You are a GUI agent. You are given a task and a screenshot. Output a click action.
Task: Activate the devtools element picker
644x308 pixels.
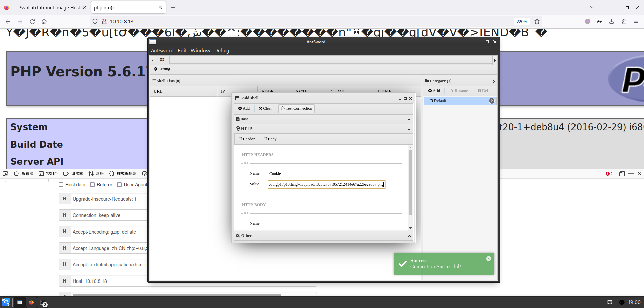click(5, 174)
